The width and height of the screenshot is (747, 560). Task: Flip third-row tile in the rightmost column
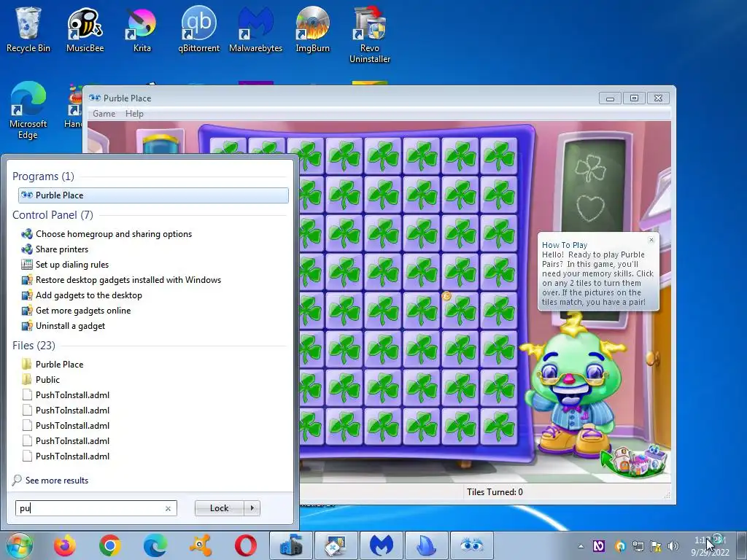tap(499, 233)
